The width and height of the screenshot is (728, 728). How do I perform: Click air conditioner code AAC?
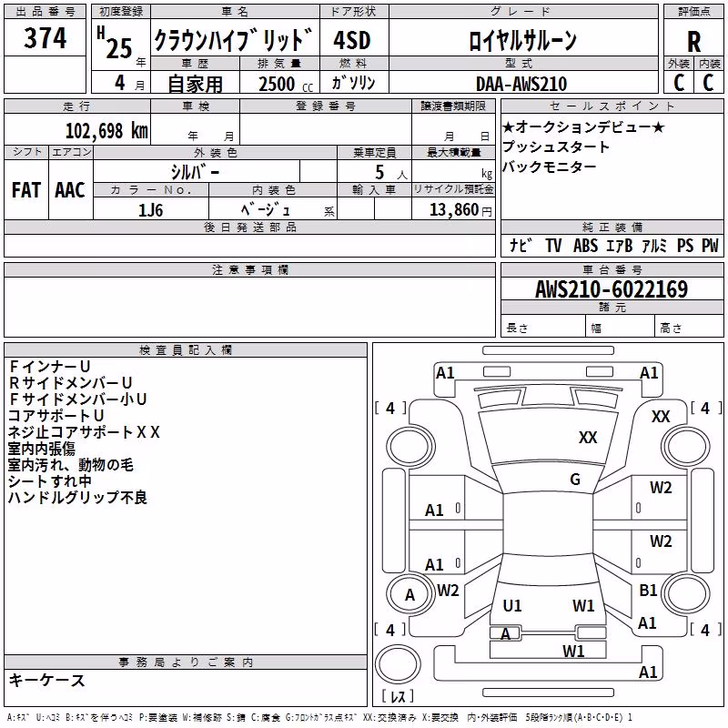pos(70,190)
